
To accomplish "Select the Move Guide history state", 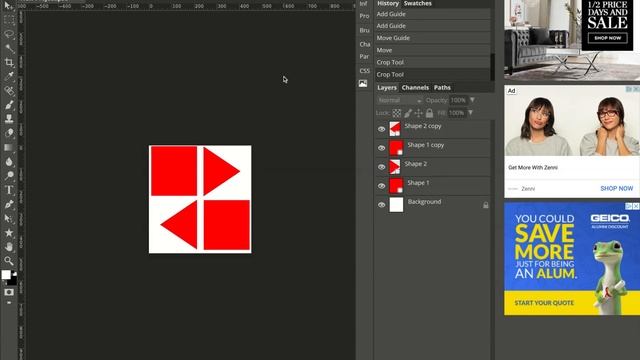I will [x=433, y=38].
